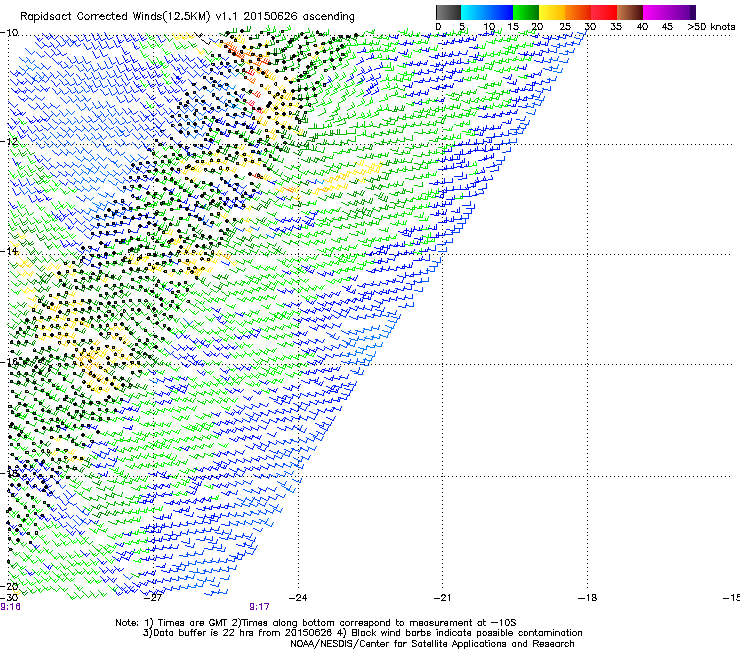The height and width of the screenshot is (650, 740).
Task: Click the "10" label under the color bar
Action: pyautogui.click(x=489, y=27)
